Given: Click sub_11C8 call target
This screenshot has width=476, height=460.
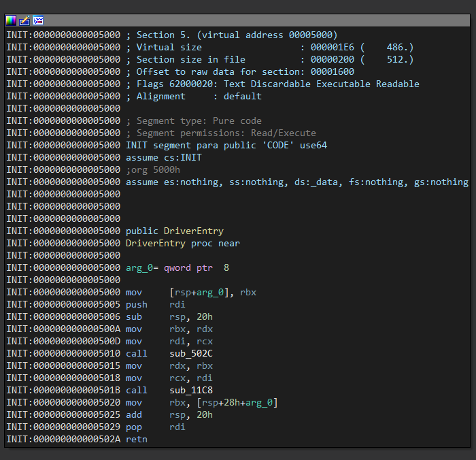Looking at the screenshot, I should (x=191, y=390).
